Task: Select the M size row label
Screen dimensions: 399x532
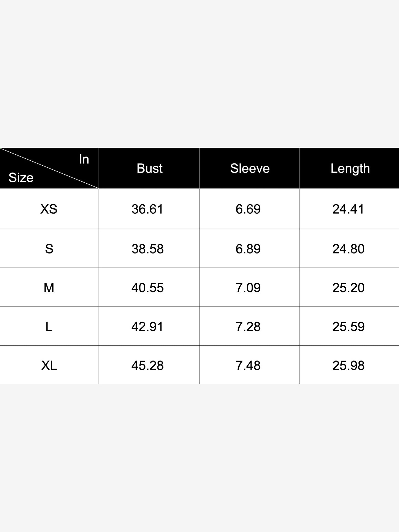Action: coord(49,288)
